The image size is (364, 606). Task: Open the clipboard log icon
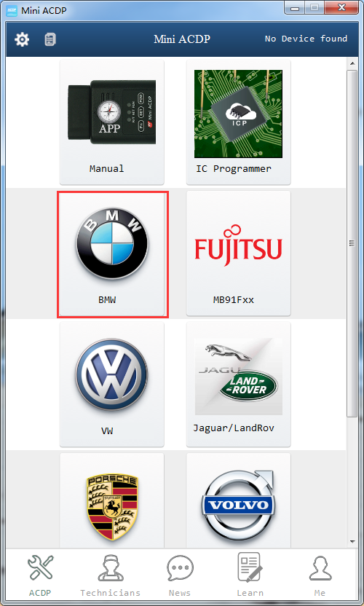point(50,39)
